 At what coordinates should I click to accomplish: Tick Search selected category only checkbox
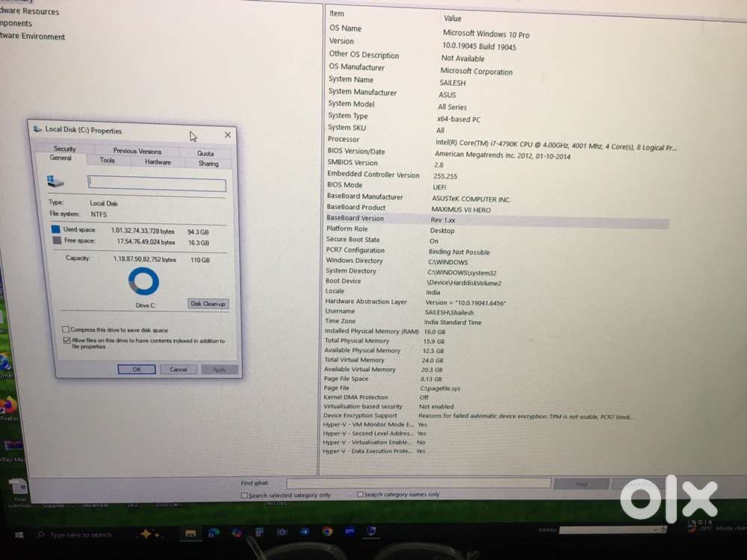pyautogui.click(x=244, y=495)
